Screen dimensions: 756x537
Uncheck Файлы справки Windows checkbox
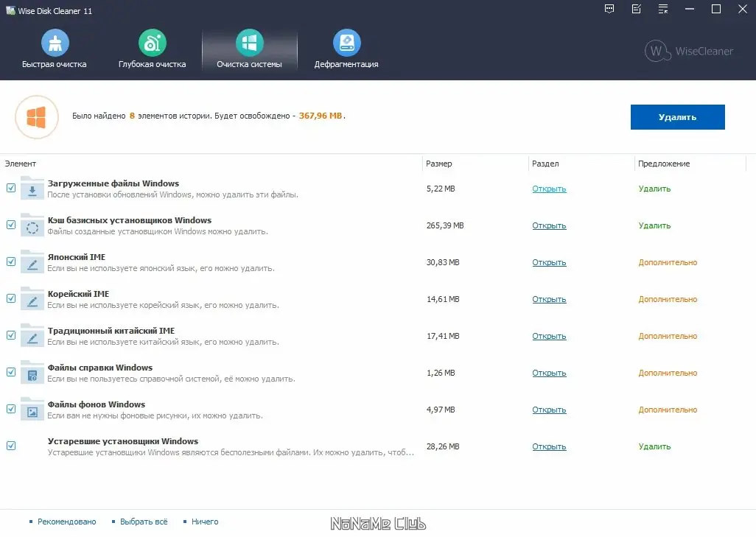click(11, 372)
